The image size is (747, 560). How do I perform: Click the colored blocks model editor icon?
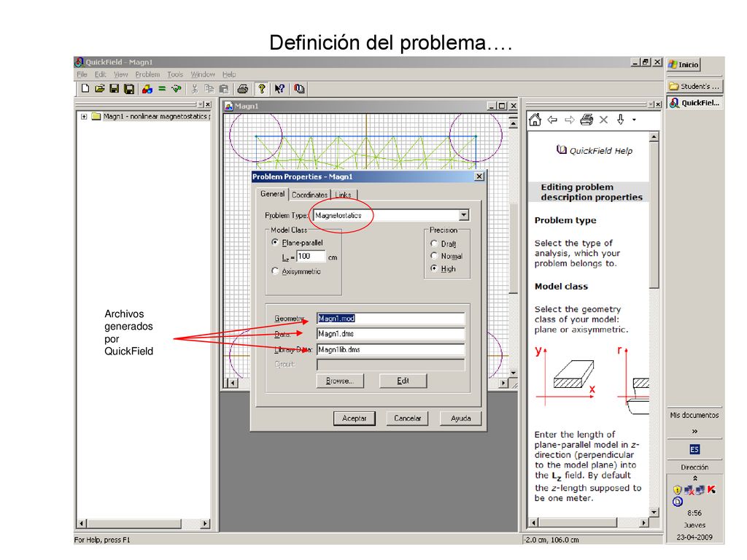click(x=147, y=88)
